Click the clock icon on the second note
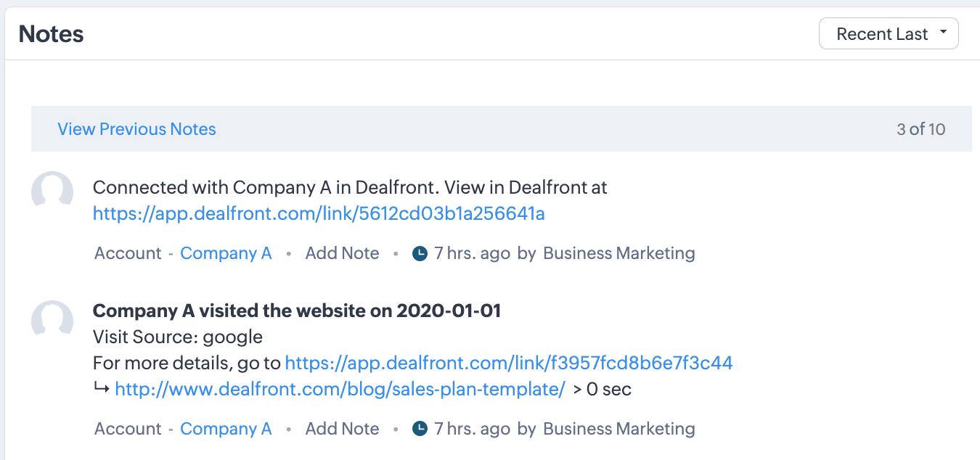The width and height of the screenshot is (980, 460). pos(420,429)
